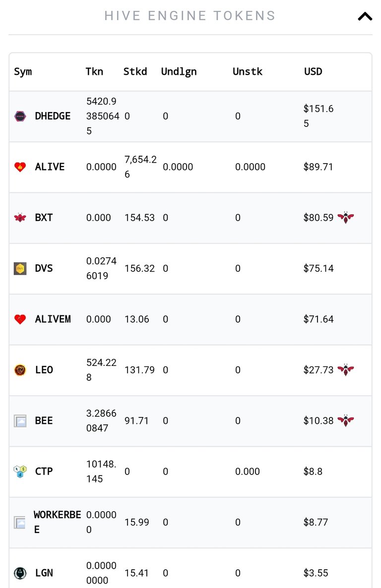Viewport: 381px width, 588px height.
Task: Click the bee icon beside $27.73
Action: coord(346,370)
